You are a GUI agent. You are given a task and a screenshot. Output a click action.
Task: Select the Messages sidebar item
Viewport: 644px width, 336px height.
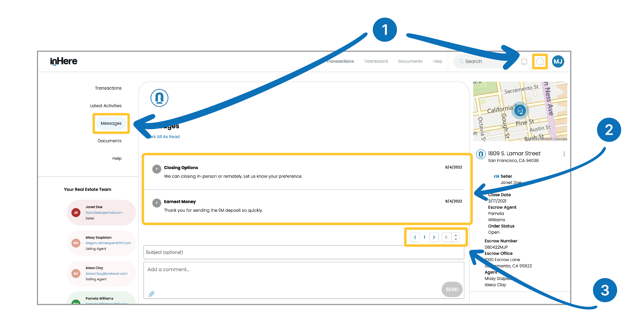coord(111,123)
